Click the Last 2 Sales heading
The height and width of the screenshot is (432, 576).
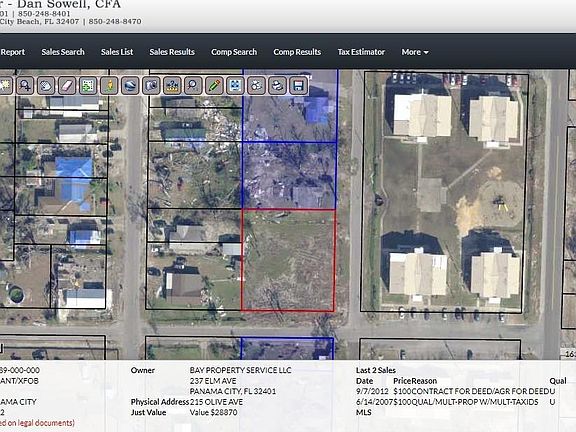[376, 370]
